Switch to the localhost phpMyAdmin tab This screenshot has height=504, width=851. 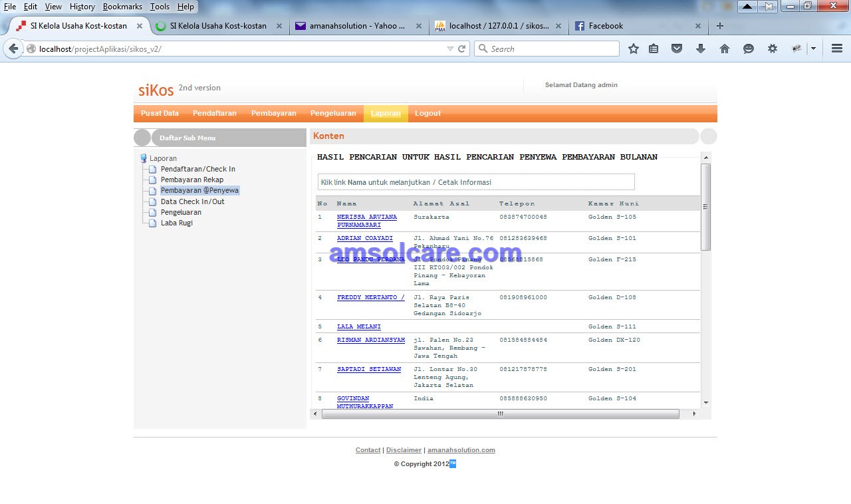[x=499, y=26]
